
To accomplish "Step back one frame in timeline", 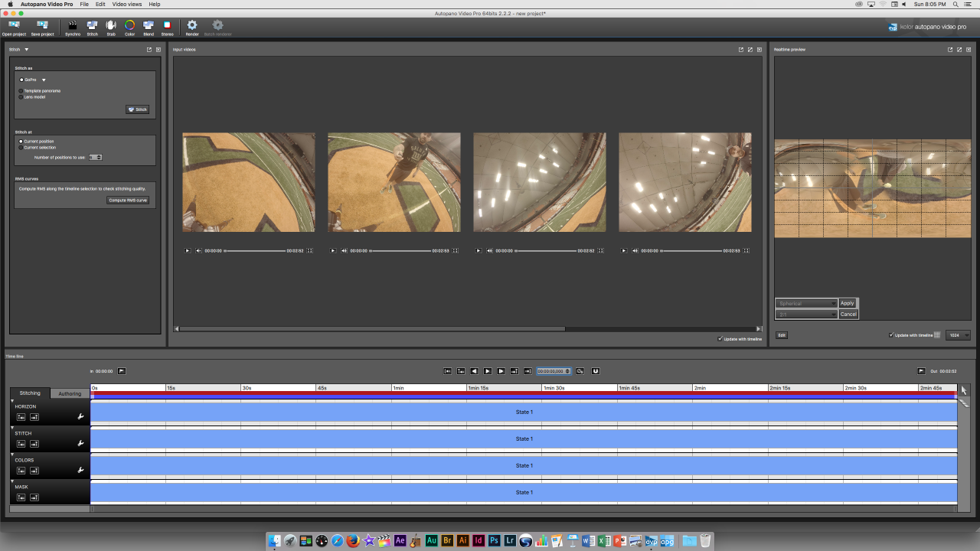I will pyautogui.click(x=474, y=371).
